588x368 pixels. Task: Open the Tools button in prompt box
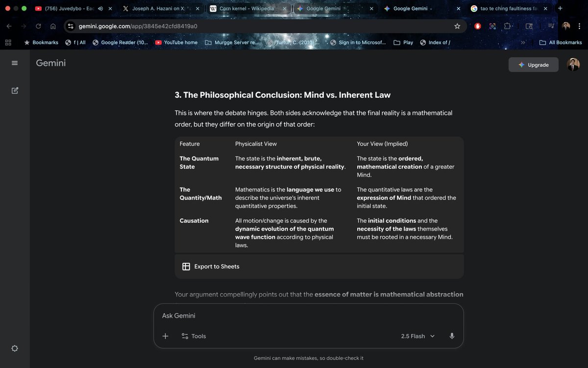194,336
